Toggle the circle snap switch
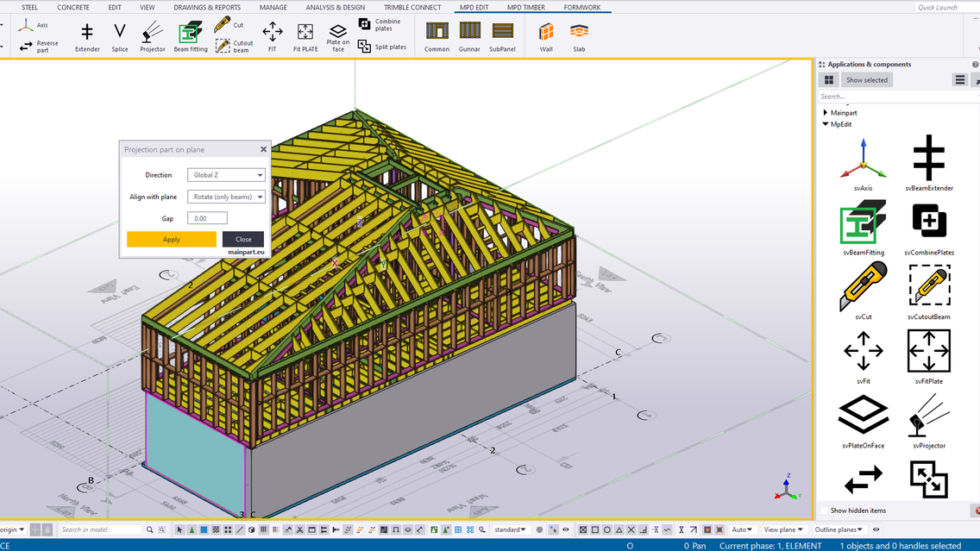 [x=606, y=529]
